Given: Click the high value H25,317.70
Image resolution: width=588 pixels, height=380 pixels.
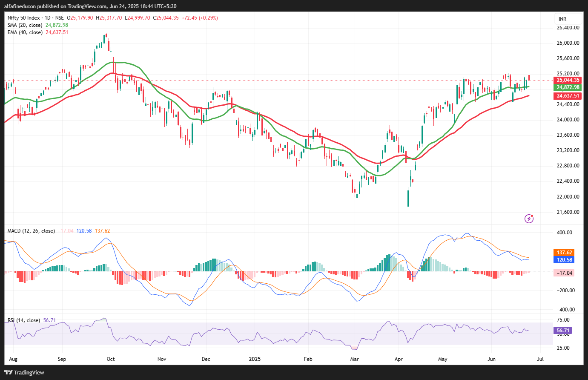Looking at the screenshot, I should pyautogui.click(x=109, y=18).
